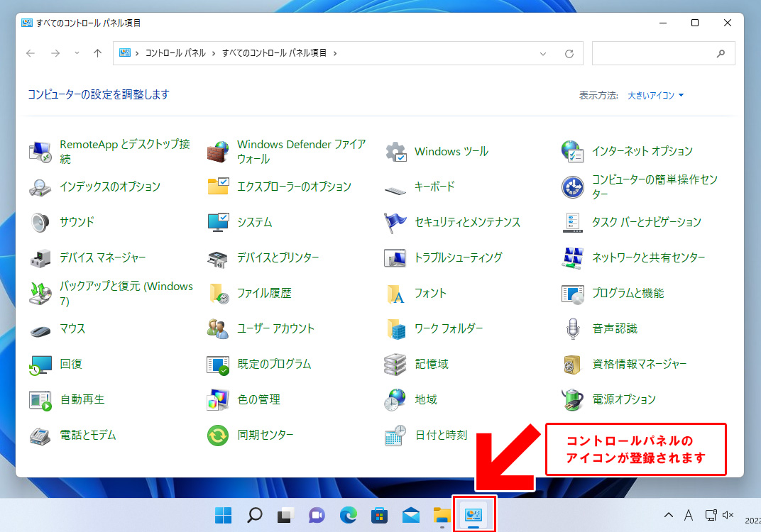Open File Explorer from the taskbar
Screen dimensions: 761x532
pos(442,515)
